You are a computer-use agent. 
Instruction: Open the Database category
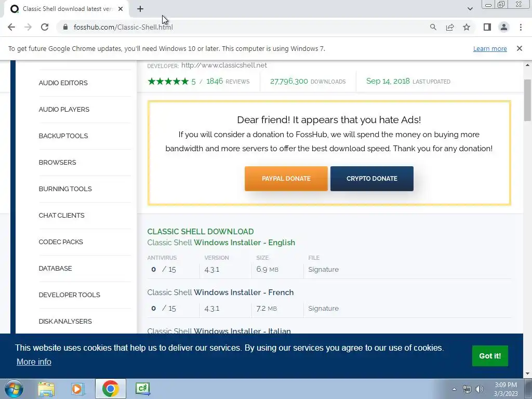tap(55, 268)
